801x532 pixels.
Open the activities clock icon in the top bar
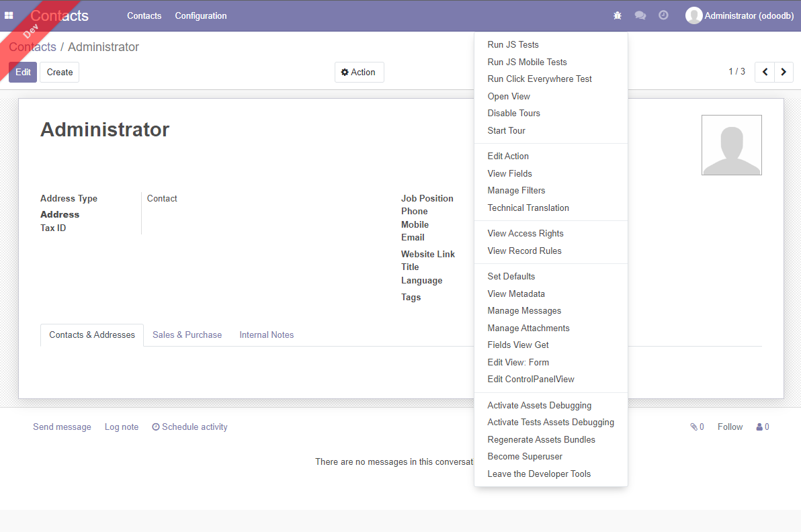[x=663, y=15]
